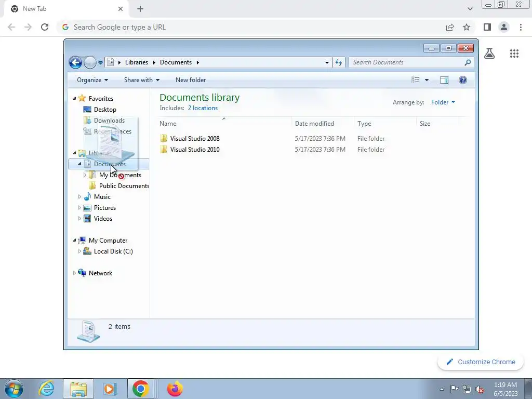The image size is (532, 399).
Task: Select My Computer in the tree
Action: coord(108,240)
